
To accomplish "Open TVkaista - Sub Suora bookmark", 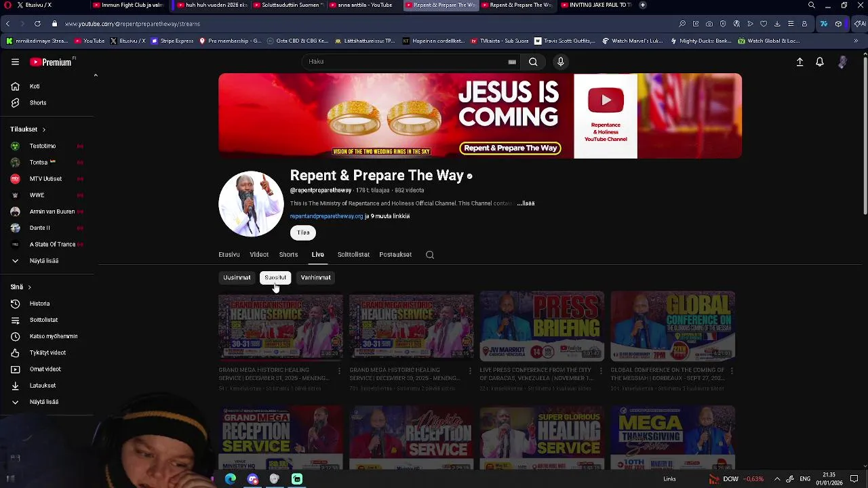I will tap(499, 41).
